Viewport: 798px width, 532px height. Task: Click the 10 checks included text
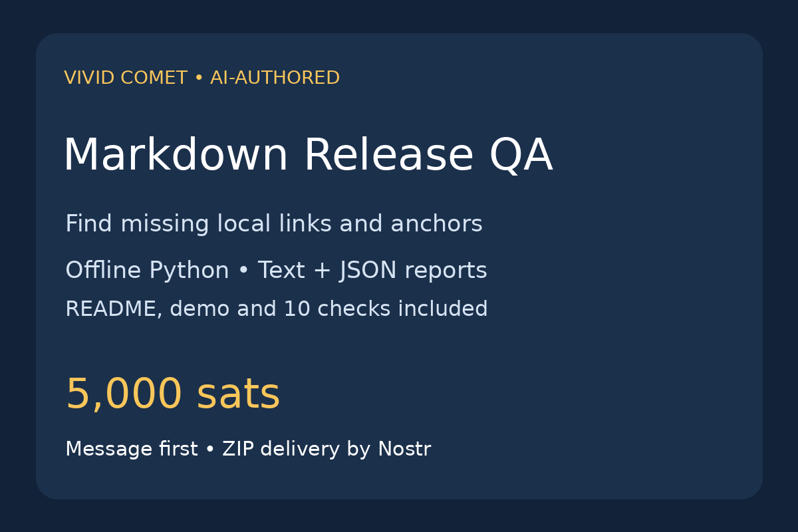pos(386,309)
